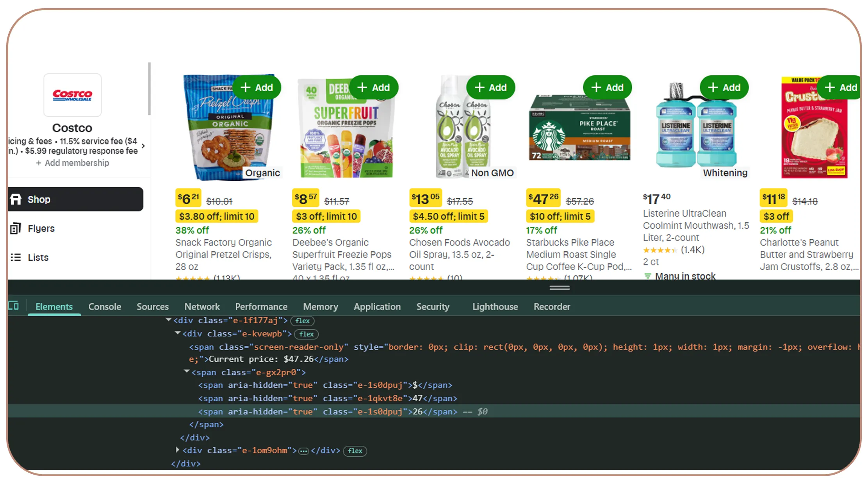Open the Shop section icon
868x484 pixels.
pyautogui.click(x=16, y=199)
